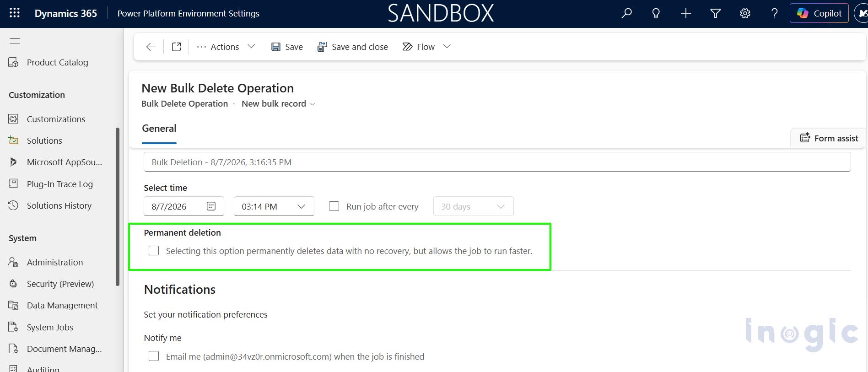
Task: Open Data Management in sidebar
Action: click(x=62, y=305)
